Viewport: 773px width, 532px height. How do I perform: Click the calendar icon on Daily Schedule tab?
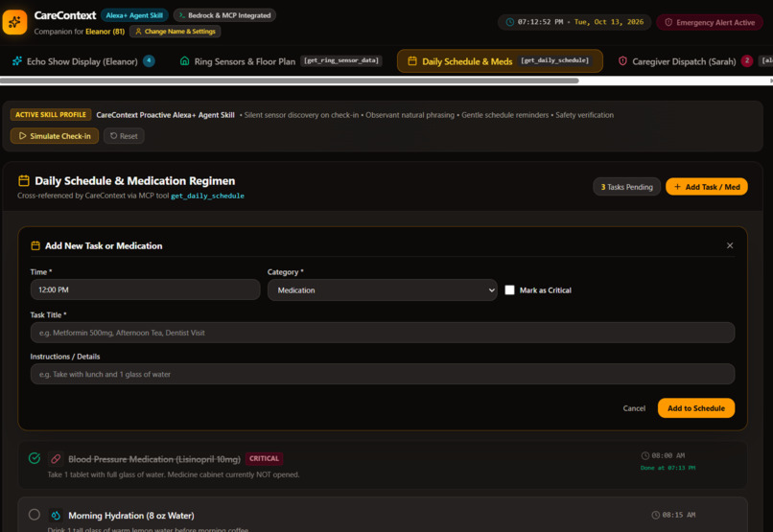pyautogui.click(x=412, y=61)
